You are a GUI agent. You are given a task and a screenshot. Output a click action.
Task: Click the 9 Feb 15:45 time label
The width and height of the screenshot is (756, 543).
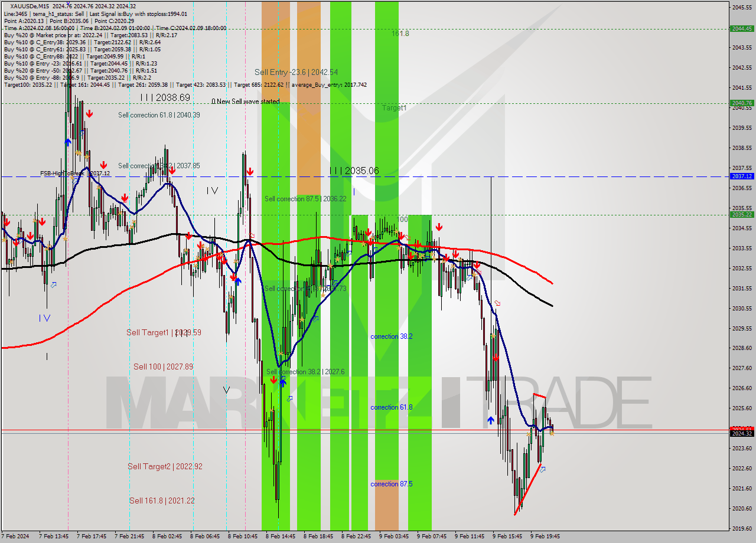point(507,537)
